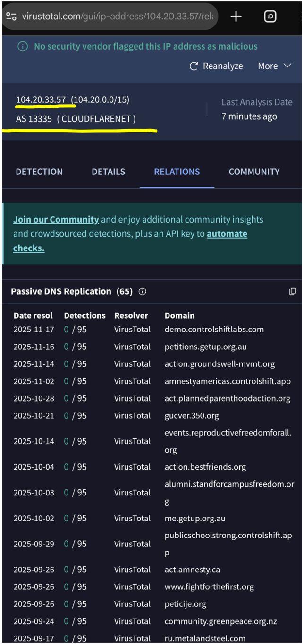Open petitions.getup.org.au domain entry
Screen dimensions: 304x644
pos(205,347)
